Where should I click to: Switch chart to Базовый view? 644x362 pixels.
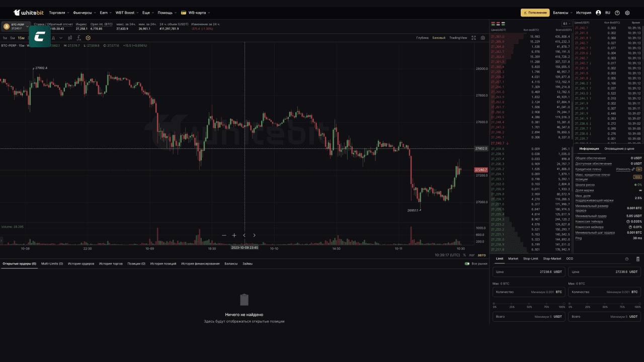(x=439, y=38)
